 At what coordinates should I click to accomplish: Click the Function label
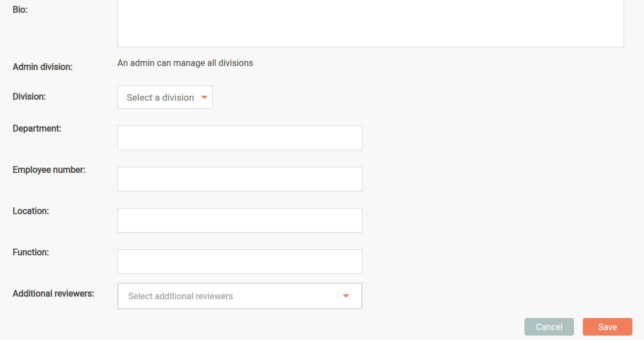pyautogui.click(x=31, y=252)
